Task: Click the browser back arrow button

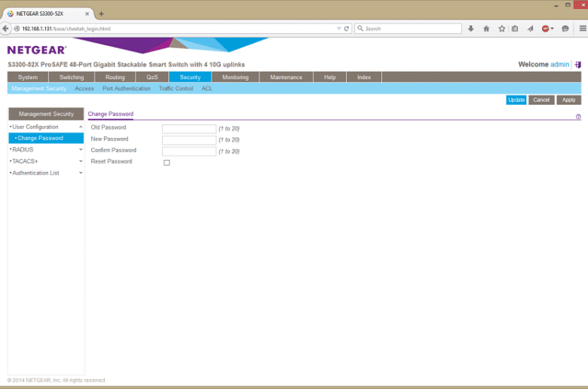Action: (5, 29)
